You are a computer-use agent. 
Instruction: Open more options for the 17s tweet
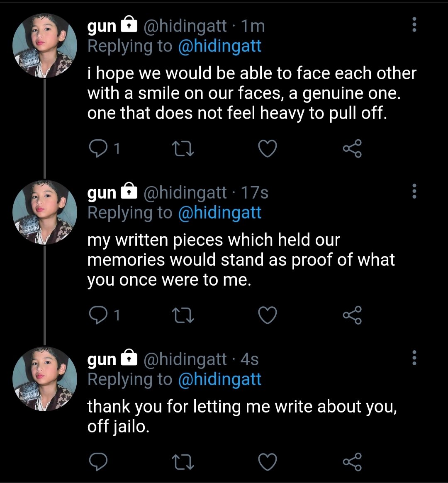click(414, 191)
